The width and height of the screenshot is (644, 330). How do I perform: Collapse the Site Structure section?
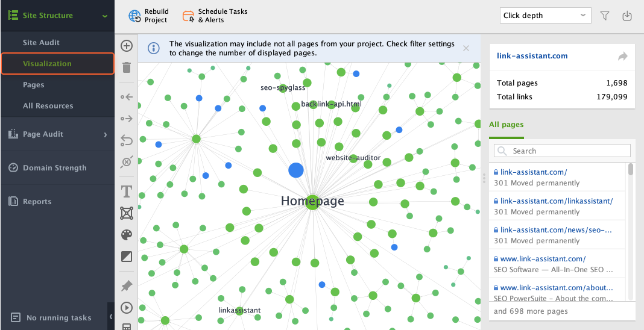point(105,16)
